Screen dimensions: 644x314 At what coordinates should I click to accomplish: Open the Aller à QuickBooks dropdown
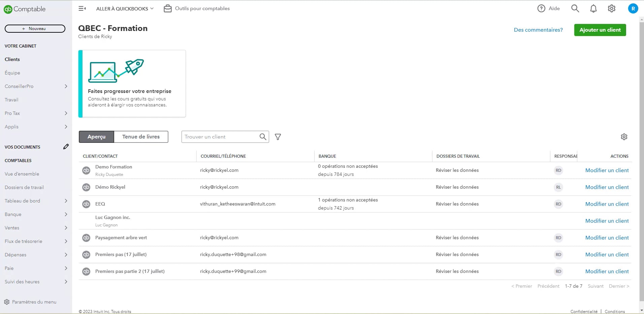point(125,8)
